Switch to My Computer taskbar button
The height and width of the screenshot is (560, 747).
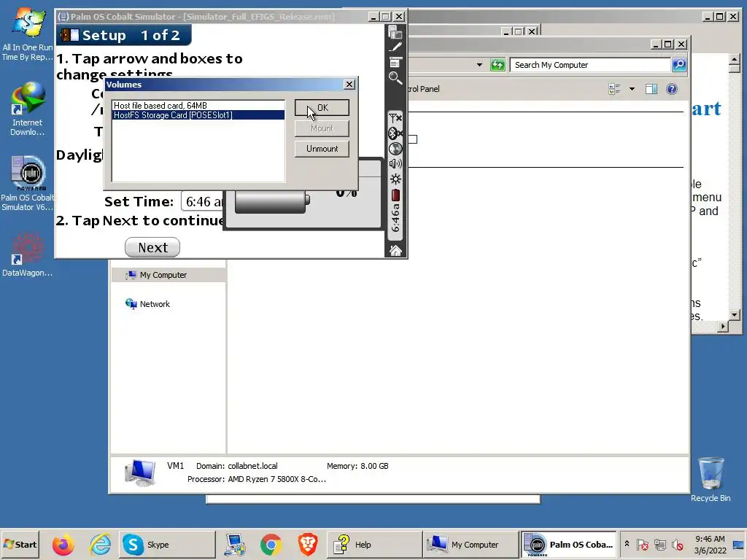471,544
